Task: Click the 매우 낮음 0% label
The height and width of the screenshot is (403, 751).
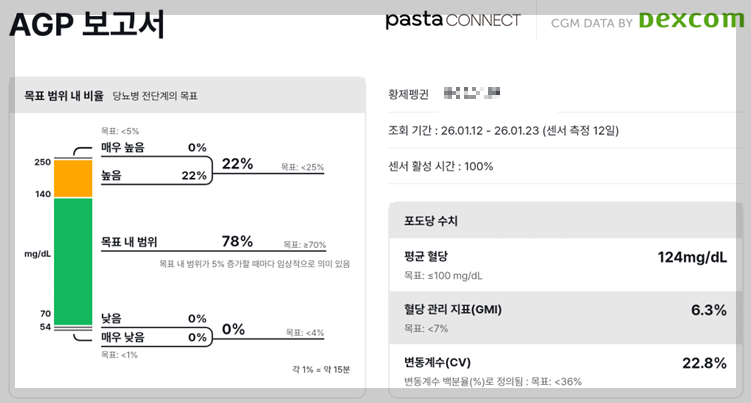Action: coord(154,337)
